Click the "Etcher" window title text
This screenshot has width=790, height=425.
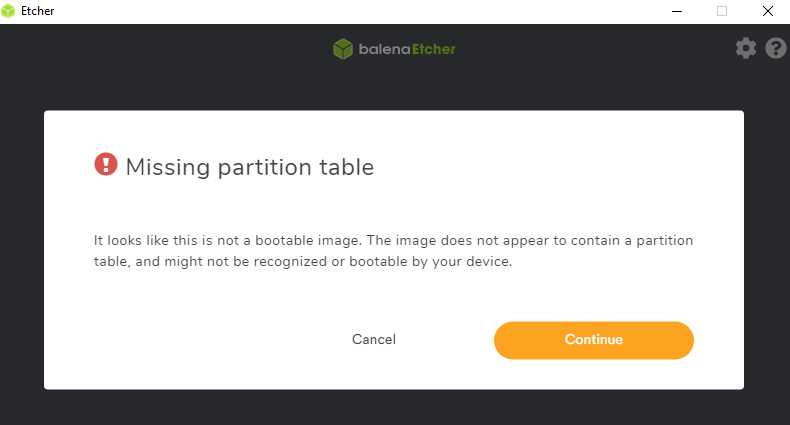click(x=38, y=11)
